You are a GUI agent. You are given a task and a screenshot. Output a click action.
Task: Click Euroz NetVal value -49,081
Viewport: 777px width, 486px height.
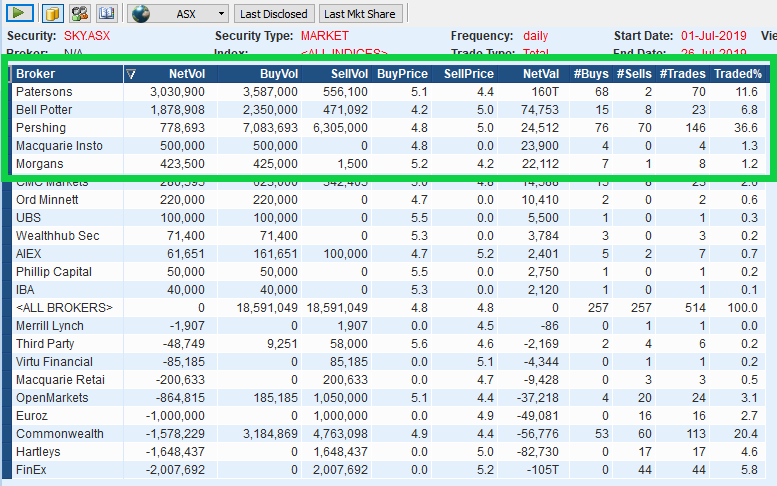[537, 416]
